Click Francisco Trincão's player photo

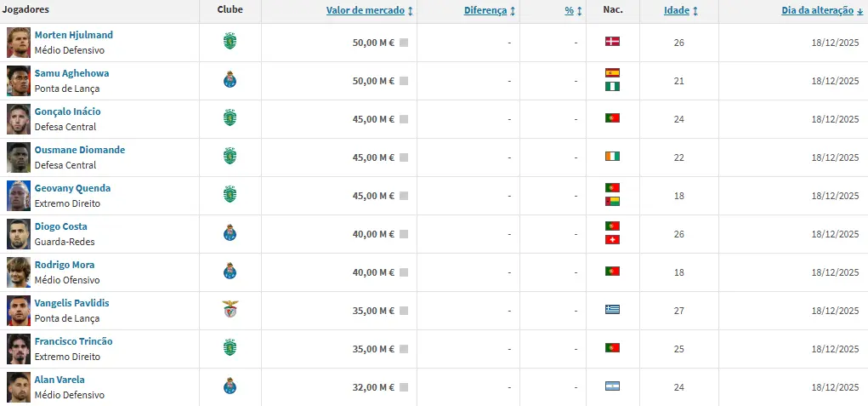[x=19, y=349]
